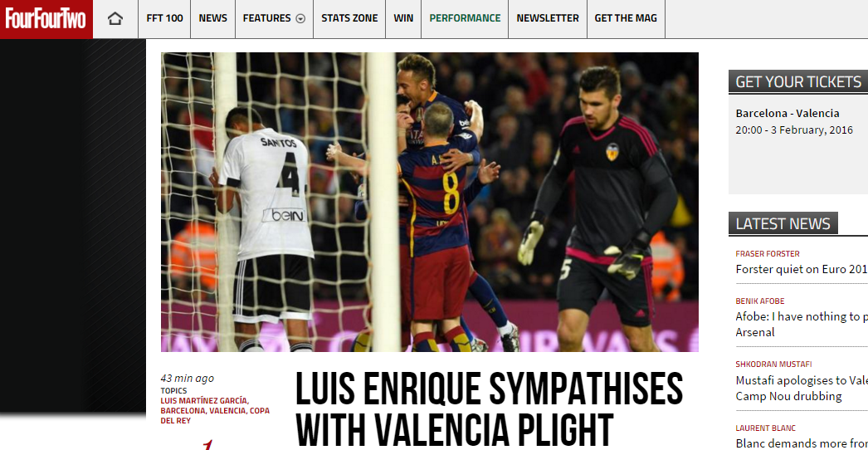Open the Performance section
Screen dimensions: 868x450
click(x=465, y=18)
